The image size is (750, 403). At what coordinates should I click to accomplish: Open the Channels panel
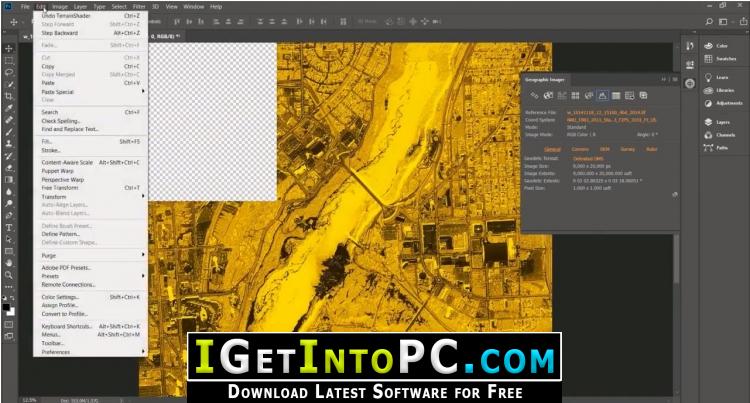720,135
